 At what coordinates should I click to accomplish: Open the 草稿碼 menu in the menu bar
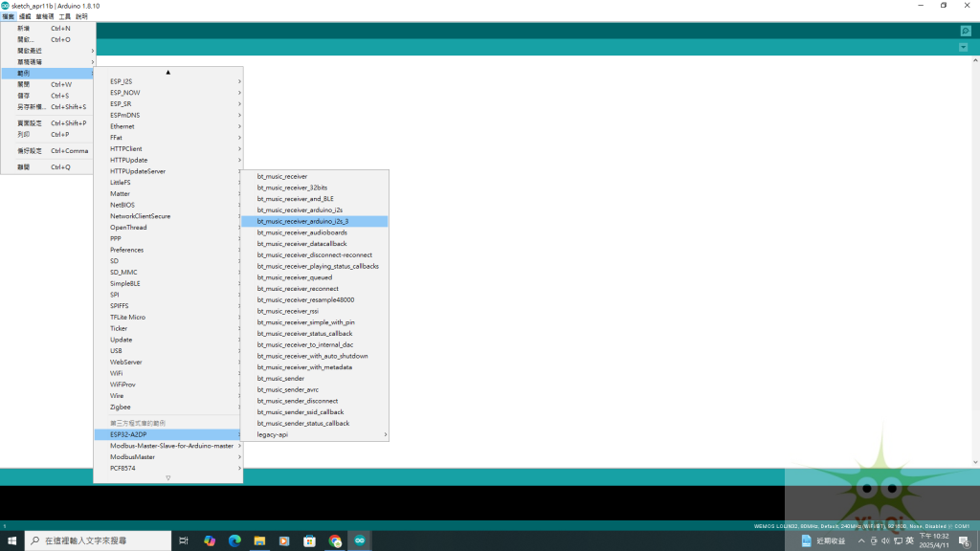point(44,17)
